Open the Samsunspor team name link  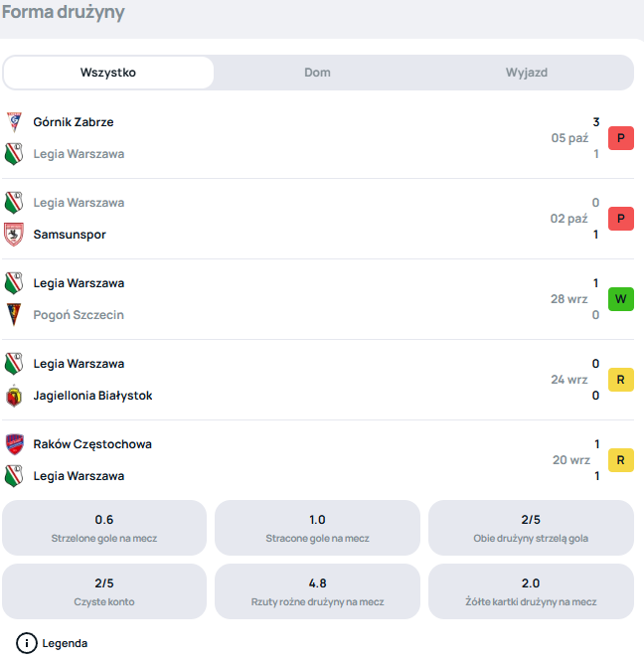click(x=70, y=235)
